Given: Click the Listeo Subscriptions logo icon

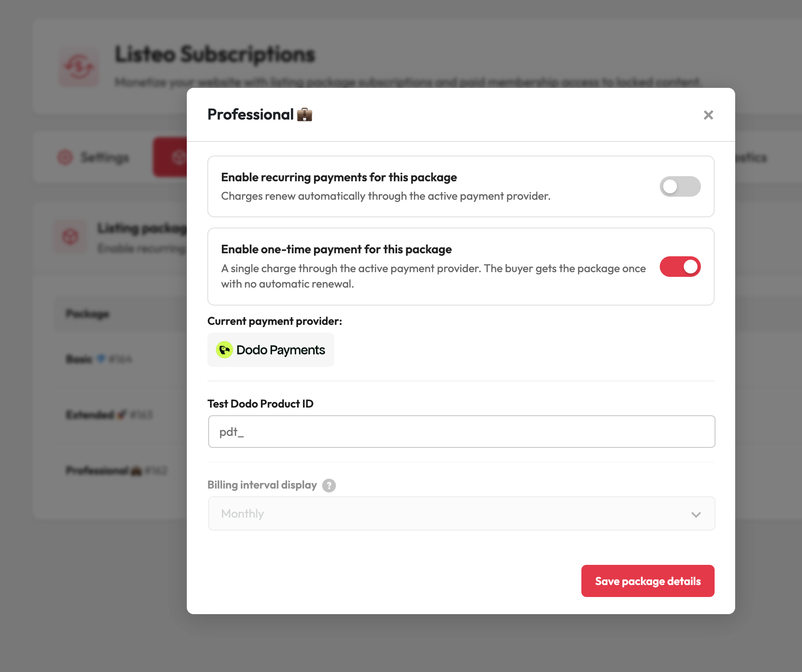Looking at the screenshot, I should 79,67.
